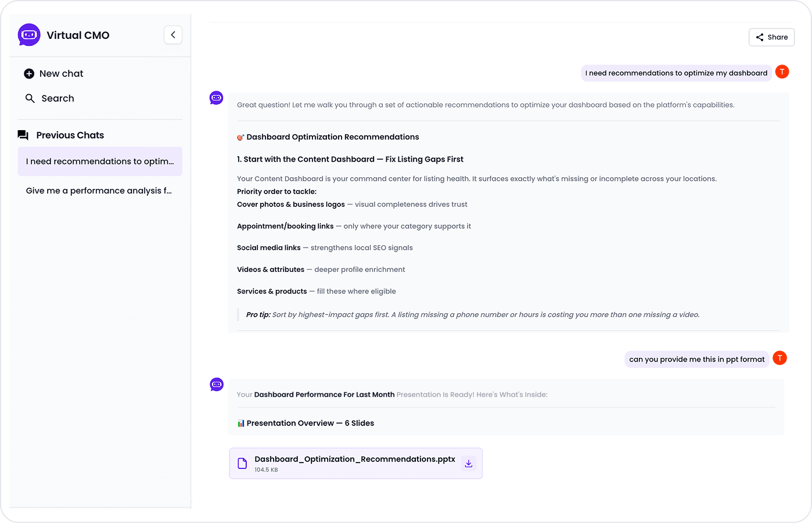Image resolution: width=812 pixels, height=523 pixels.
Task: Click the Previous Chats speech bubble icon
Action: pos(23,135)
